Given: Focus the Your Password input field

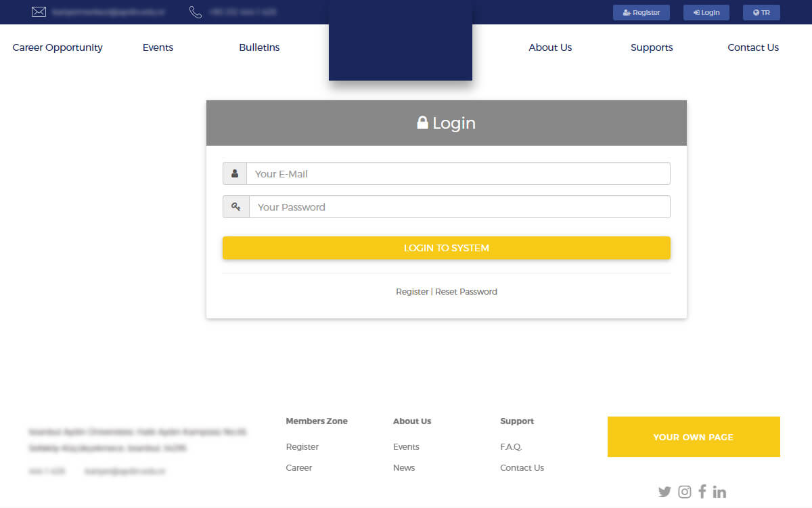Looking at the screenshot, I should [x=459, y=207].
